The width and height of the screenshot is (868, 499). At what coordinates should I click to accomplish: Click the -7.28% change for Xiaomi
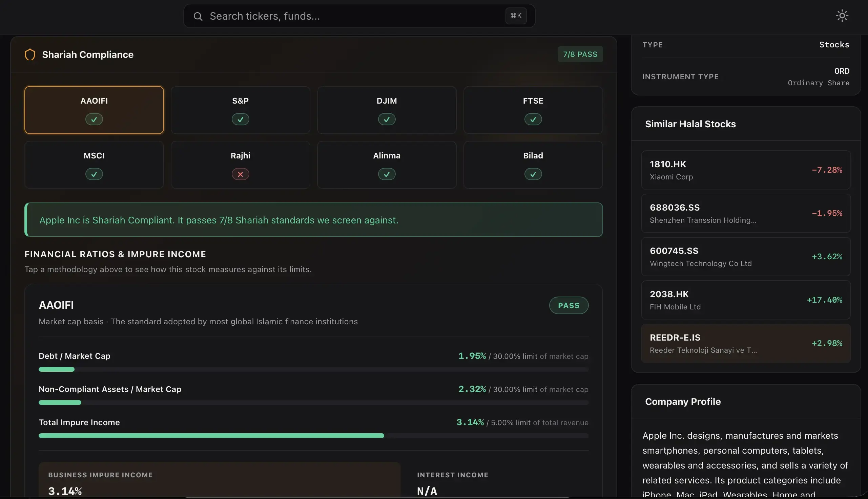tap(827, 170)
